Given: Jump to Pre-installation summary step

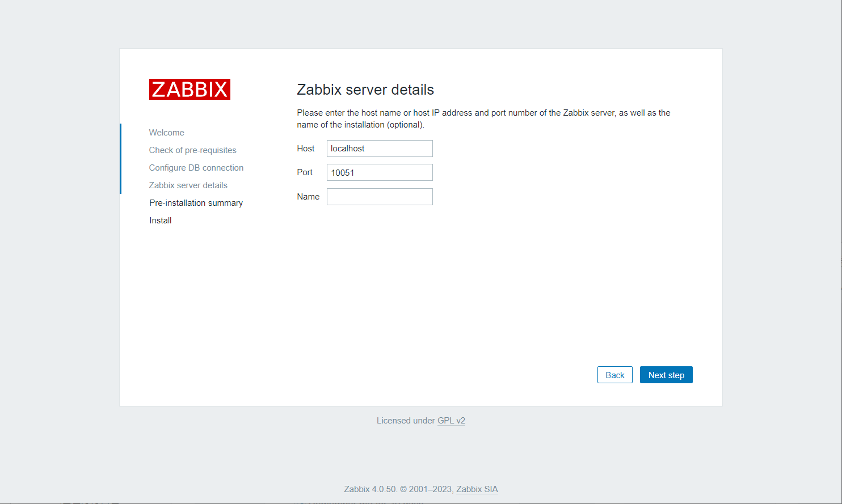Looking at the screenshot, I should click(x=196, y=203).
